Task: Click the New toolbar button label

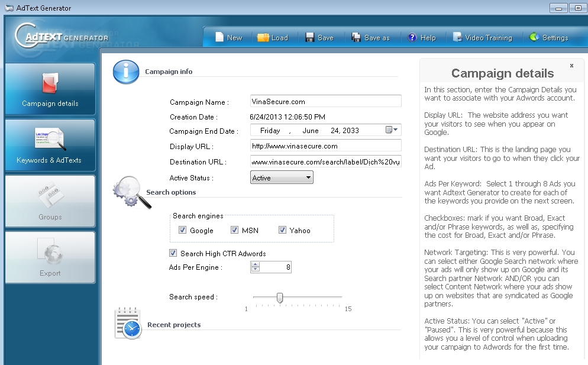Action: coord(235,37)
